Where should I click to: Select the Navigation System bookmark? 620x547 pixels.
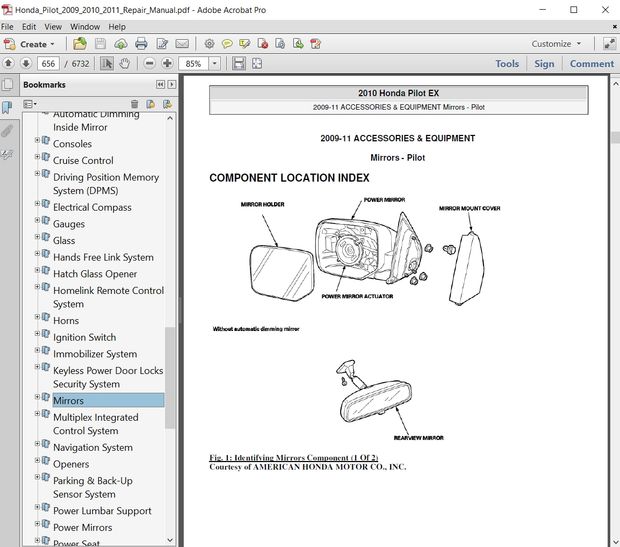tap(93, 447)
